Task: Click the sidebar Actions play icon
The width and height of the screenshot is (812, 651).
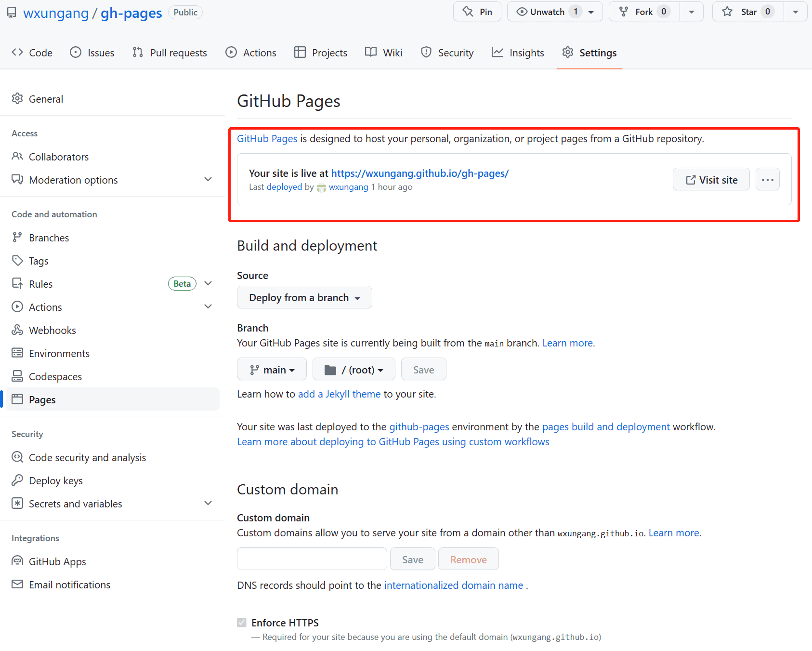Action: coord(17,306)
